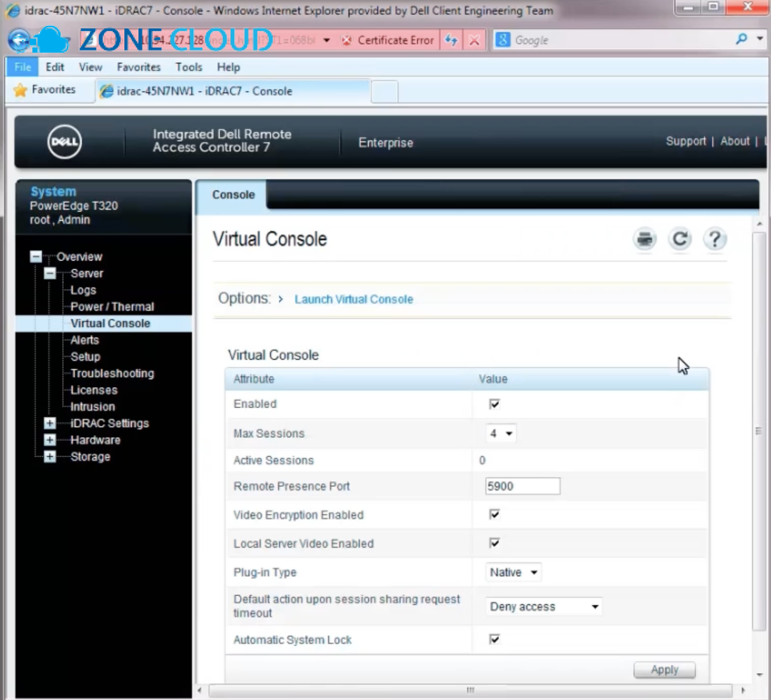Select Virtual Console tree item
The width and height of the screenshot is (771, 700).
tap(110, 324)
